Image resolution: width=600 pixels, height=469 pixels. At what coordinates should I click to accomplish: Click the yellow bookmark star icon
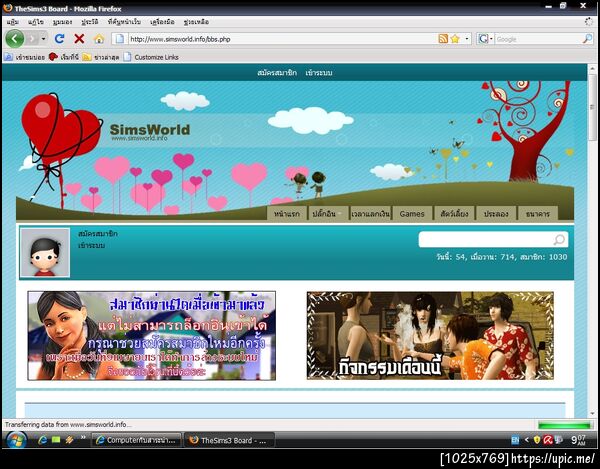pyautogui.click(x=455, y=39)
